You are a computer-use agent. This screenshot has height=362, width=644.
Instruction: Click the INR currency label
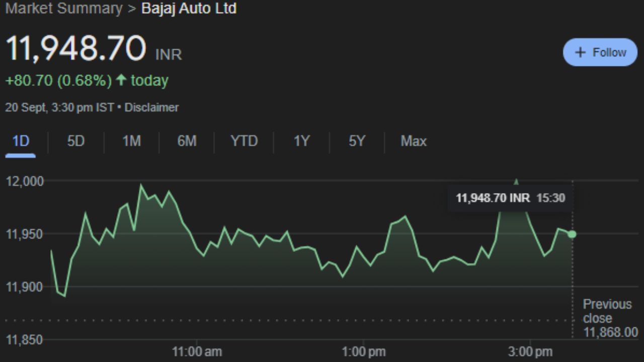[169, 54]
